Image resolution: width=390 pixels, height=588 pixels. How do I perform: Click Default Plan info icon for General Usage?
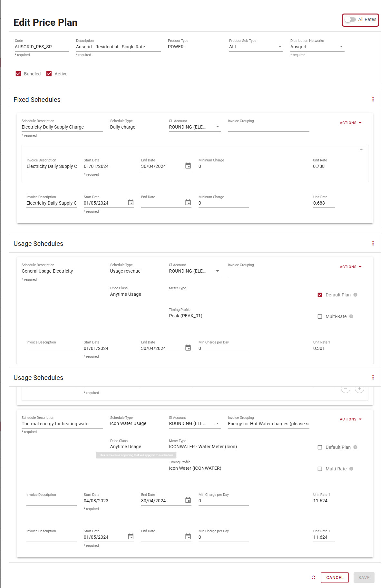click(x=355, y=295)
